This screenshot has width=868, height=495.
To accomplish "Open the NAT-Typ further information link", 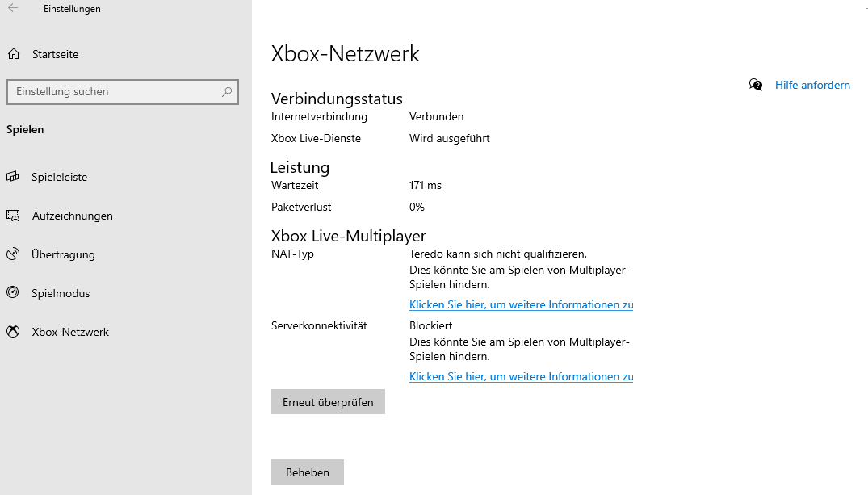I will (x=521, y=304).
